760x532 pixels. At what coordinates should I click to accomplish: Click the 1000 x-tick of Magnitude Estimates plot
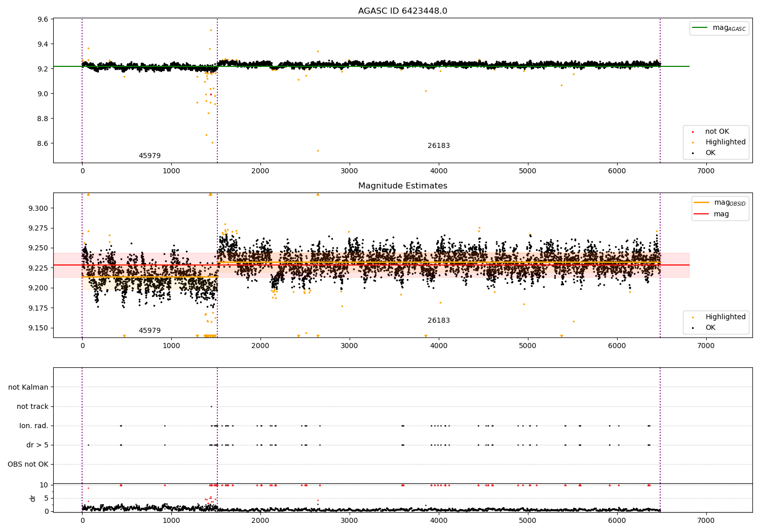pyautogui.click(x=171, y=346)
